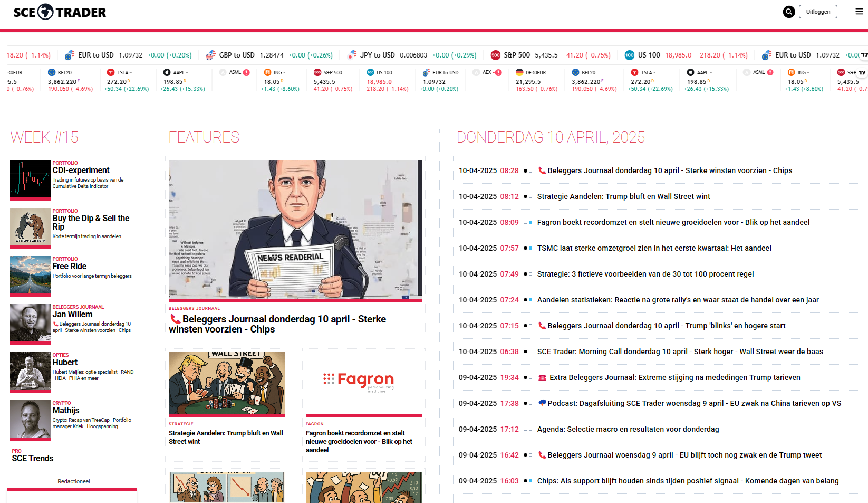Screen dimensions: 868x503
Task: Click the 'DONDERDAG 10 APRIL, 2025' heading
Action: tap(551, 137)
